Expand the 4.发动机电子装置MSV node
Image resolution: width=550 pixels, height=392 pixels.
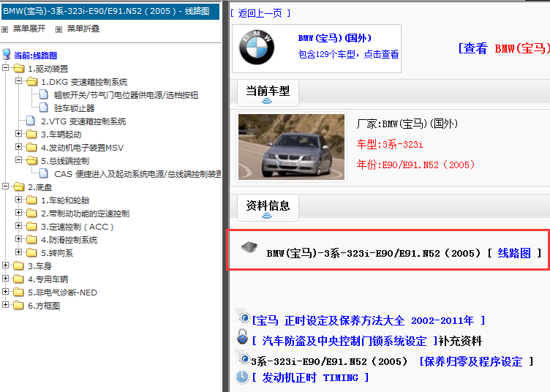click(19, 146)
